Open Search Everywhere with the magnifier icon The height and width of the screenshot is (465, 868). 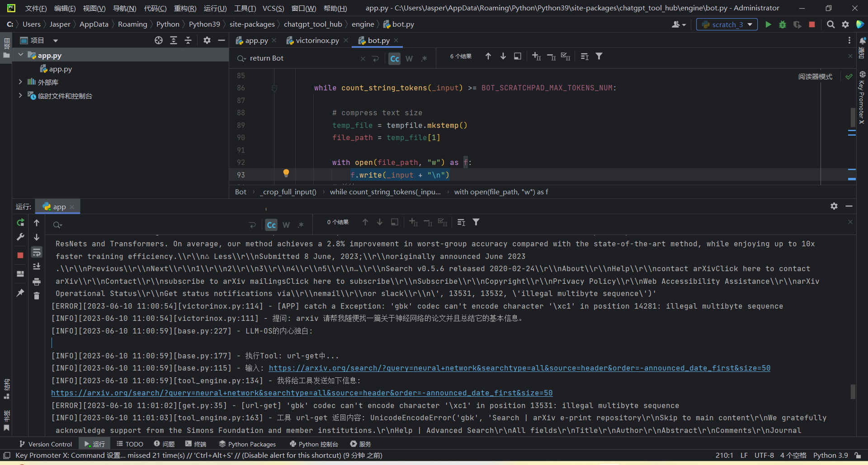click(830, 24)
